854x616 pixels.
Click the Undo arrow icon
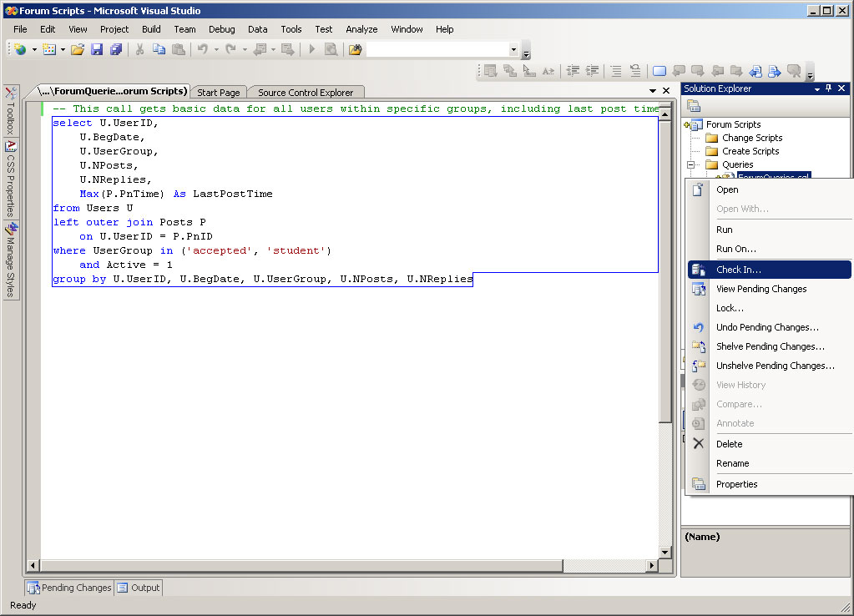coord(203,49)
